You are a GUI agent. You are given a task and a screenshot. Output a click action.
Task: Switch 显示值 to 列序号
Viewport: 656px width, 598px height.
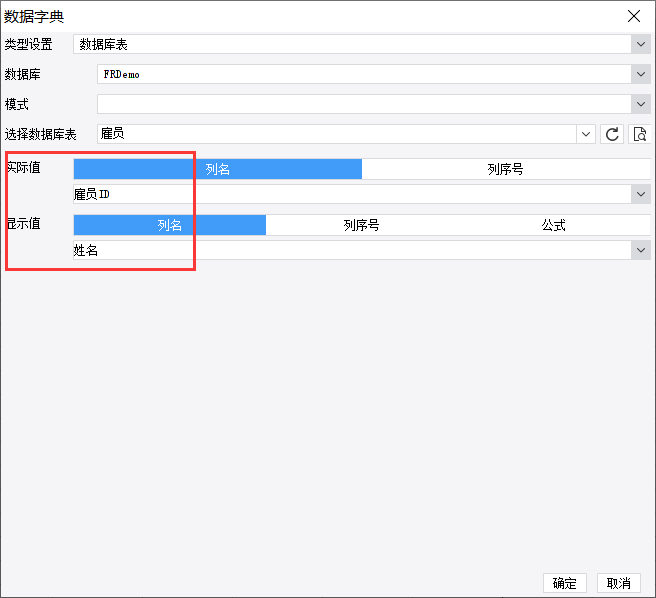click(361, 225)
